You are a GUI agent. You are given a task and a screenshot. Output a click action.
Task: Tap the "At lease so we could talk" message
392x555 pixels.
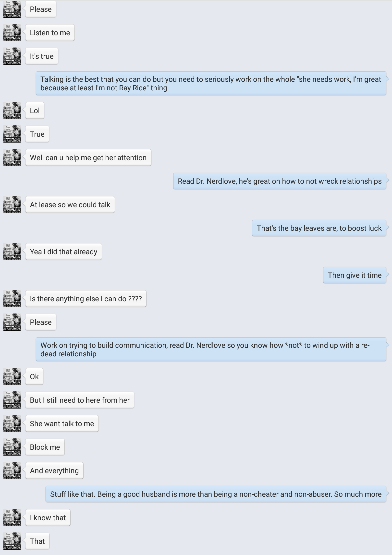[x=70, y=205]
